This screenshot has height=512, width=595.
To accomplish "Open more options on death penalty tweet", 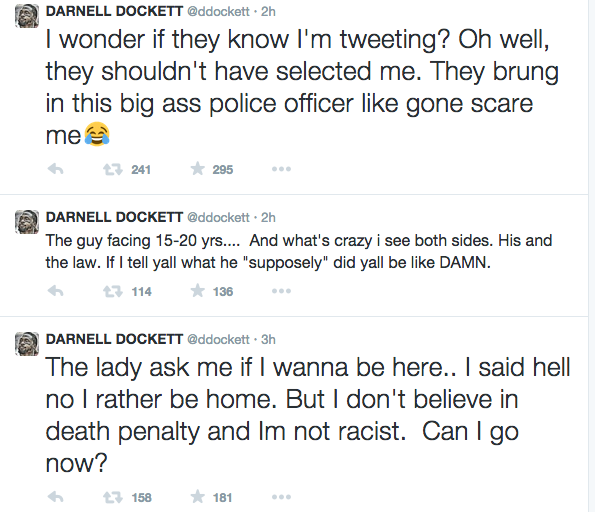I will [281, 497].
